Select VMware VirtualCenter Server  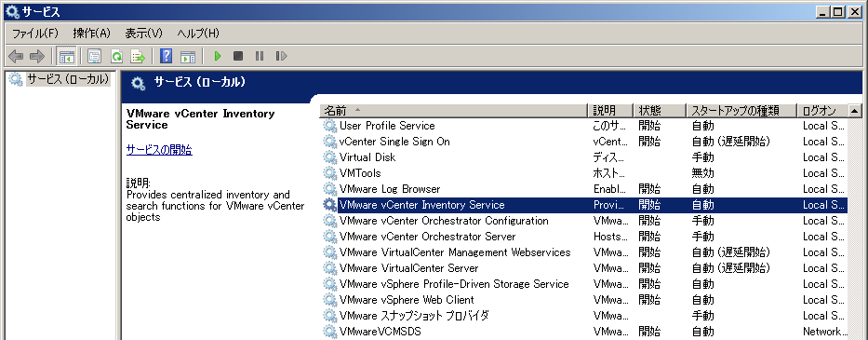click(583, 268)
